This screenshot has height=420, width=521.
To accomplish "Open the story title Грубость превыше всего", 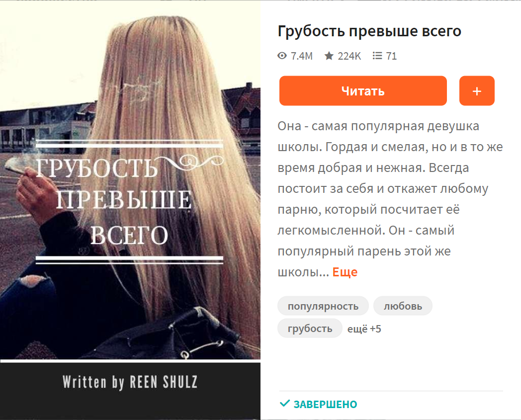I will [x=369, y=31].
